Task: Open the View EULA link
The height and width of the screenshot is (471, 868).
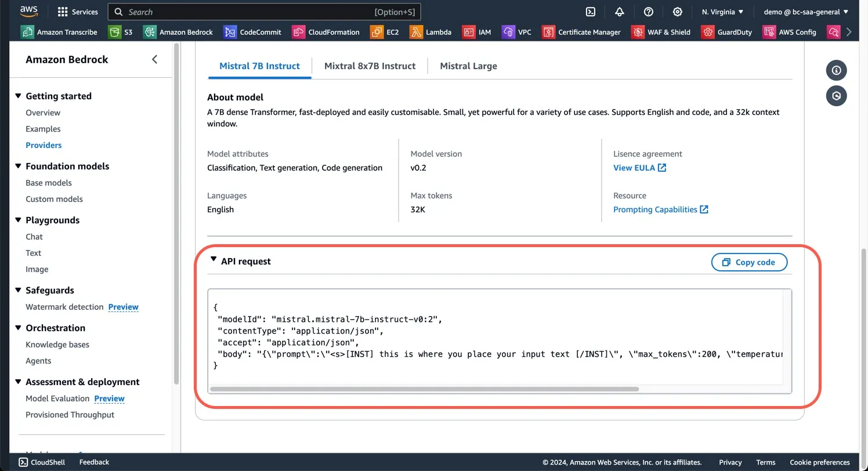Action: [x=639, y=168]
